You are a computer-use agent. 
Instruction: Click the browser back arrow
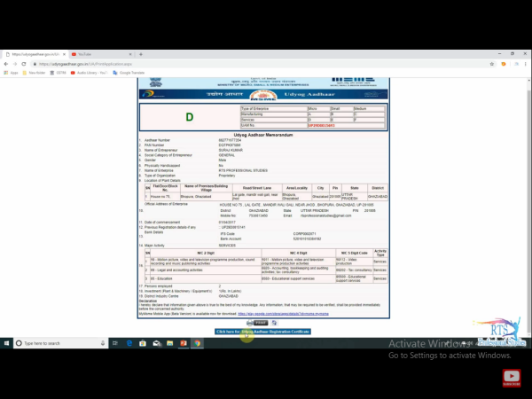pos(6,64)
